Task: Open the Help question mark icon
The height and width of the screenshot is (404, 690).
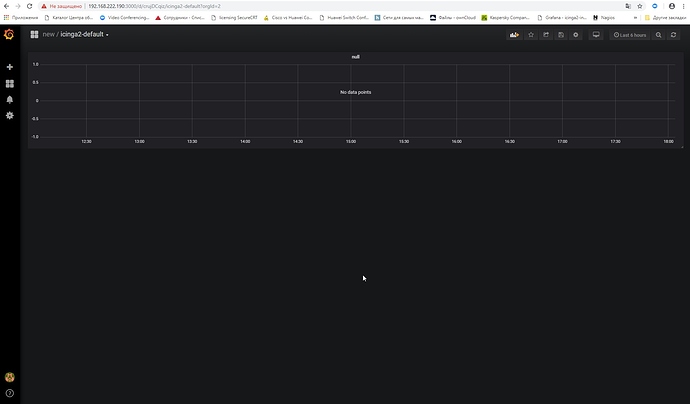Action: tap(10, 393)
